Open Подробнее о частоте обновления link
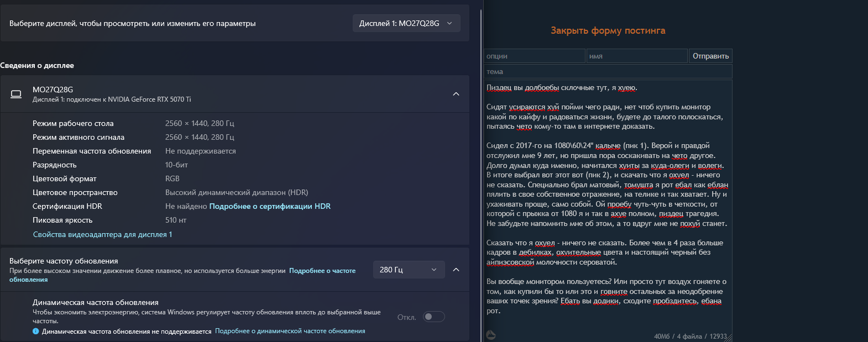 pos(322,271)
